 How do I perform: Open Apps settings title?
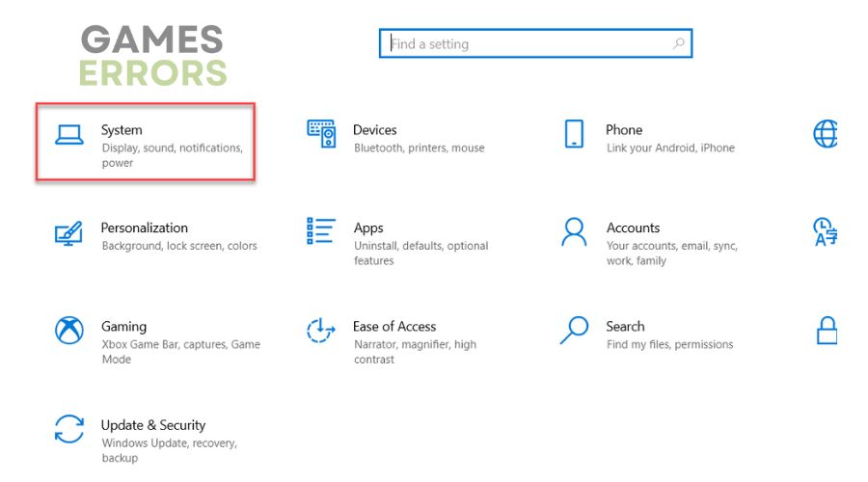coord(368,228)
